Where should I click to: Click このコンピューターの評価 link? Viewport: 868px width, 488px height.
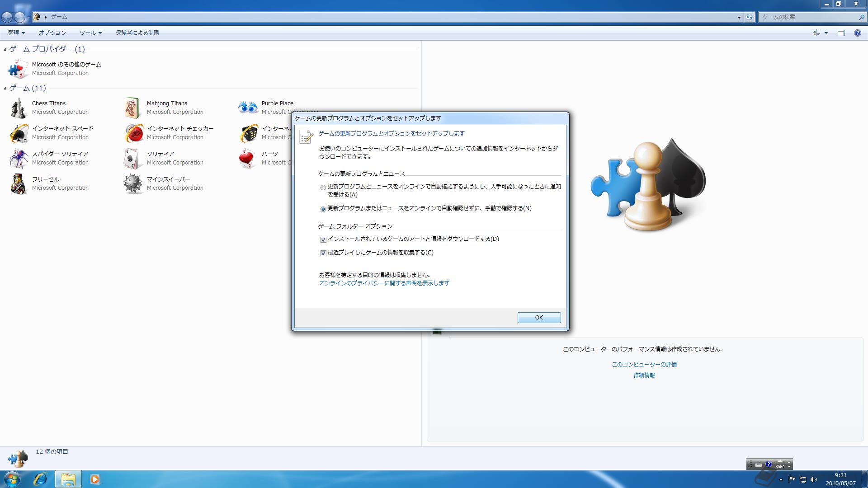click(x=644, y=365)
